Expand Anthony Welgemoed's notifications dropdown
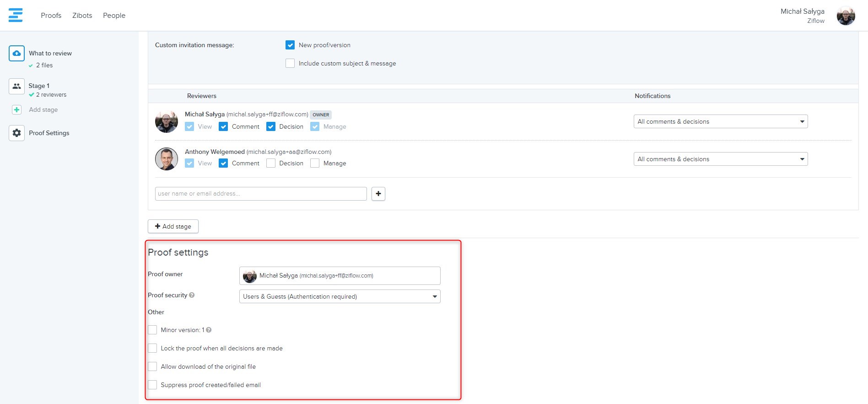 720,159
